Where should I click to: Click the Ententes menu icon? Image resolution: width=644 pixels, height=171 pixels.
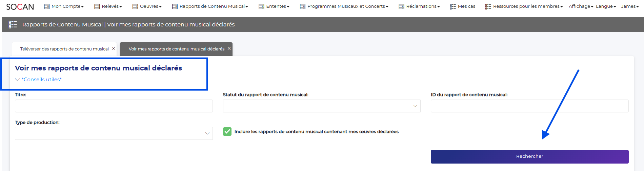point(261,6)
